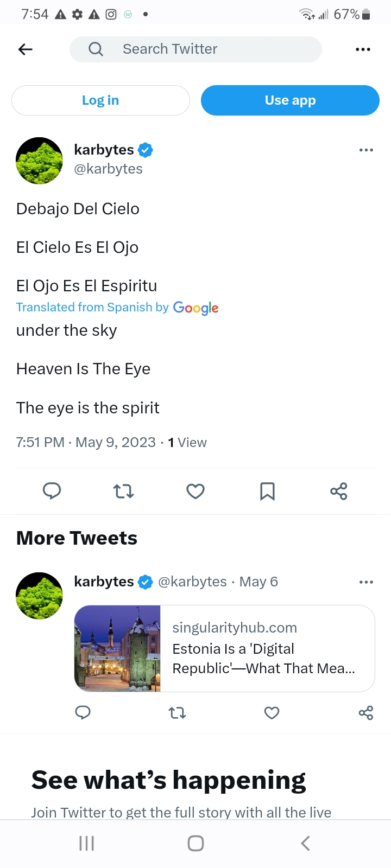This screenshot has height=868, width=391.
Task: Click Translated from Spanish by Google
Action: click(x=117, y=308)
